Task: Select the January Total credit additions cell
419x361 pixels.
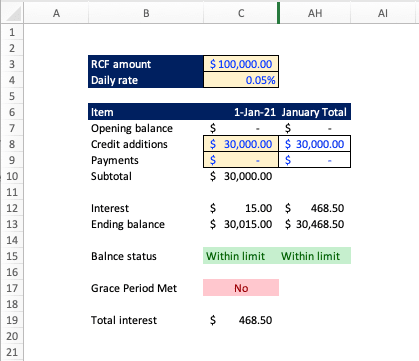Action: [315, 144]
